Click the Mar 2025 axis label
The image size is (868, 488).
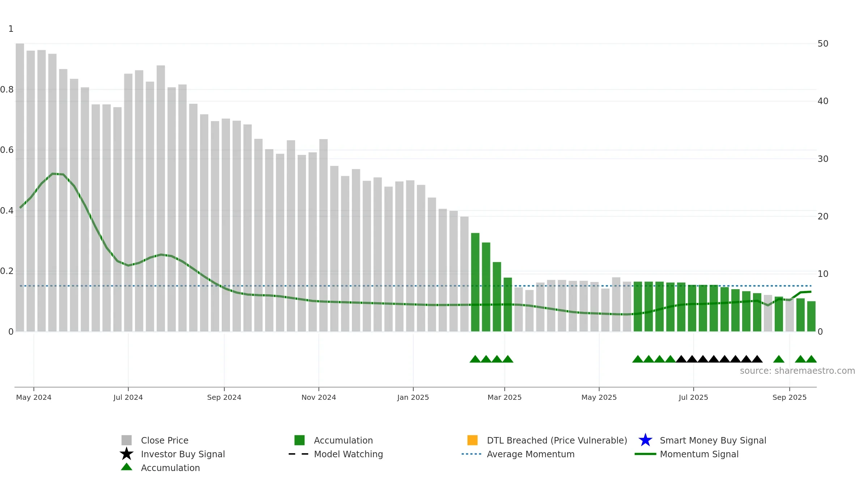(x=505, y=397)
